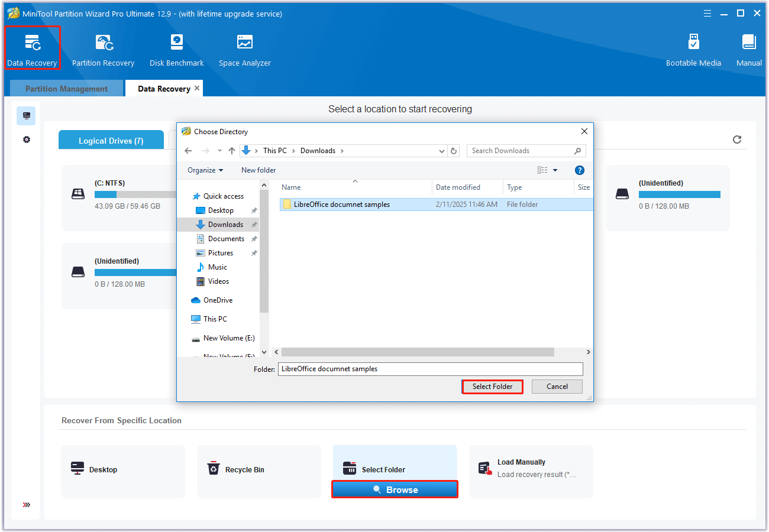769x532 pixels.
Task: Open the hamburger menu in title bar
Action: (x=707, y=13)
